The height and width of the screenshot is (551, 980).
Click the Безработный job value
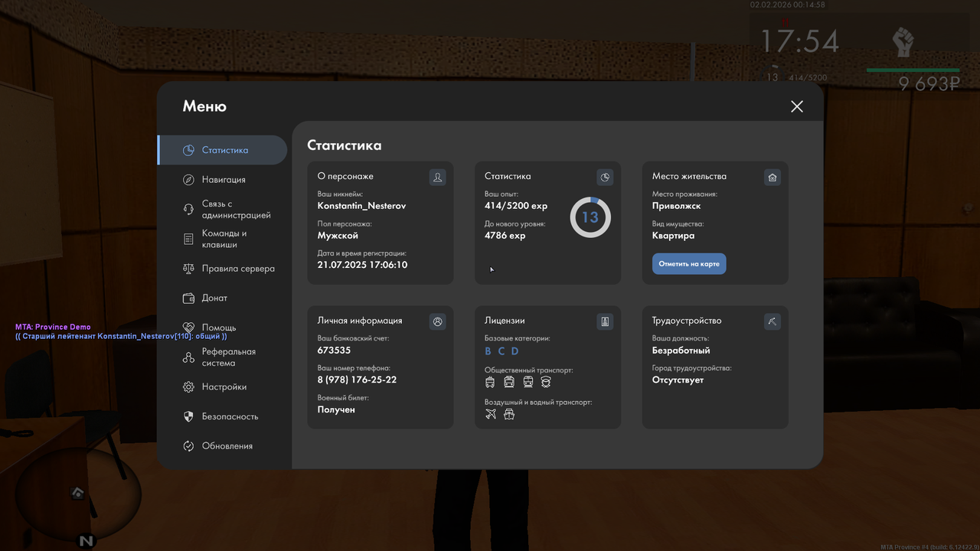[681, 350]
